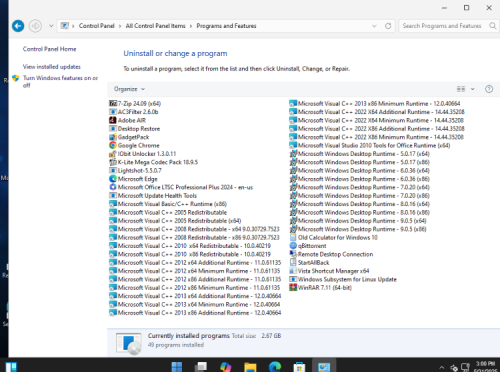Select Visual Studio 2010 Tools for Office Runtime
The height and width of the screenshot is (372, 500).
[x=370, y=145]
